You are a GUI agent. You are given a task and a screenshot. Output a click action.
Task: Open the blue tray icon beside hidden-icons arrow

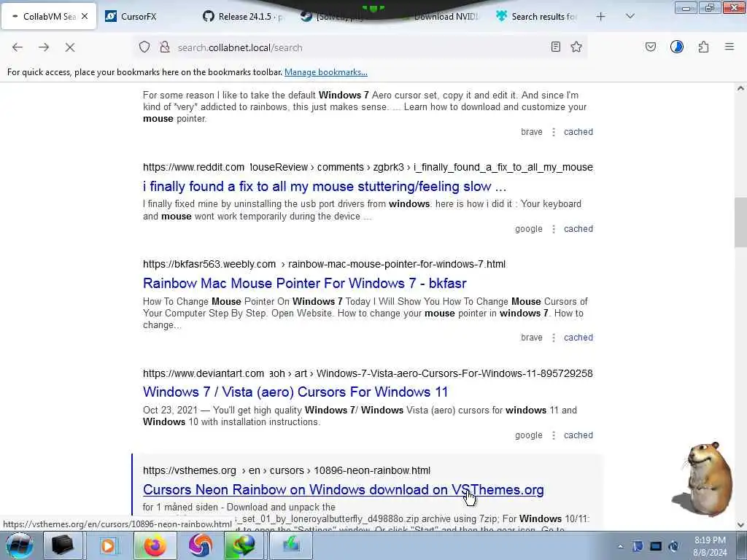(x=638, y=546)
